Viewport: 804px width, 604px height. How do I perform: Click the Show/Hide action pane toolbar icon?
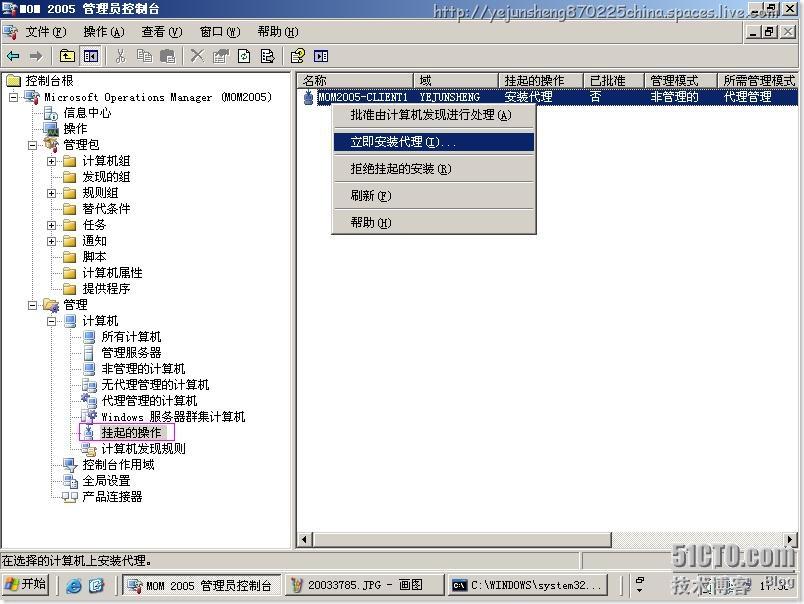321,56
